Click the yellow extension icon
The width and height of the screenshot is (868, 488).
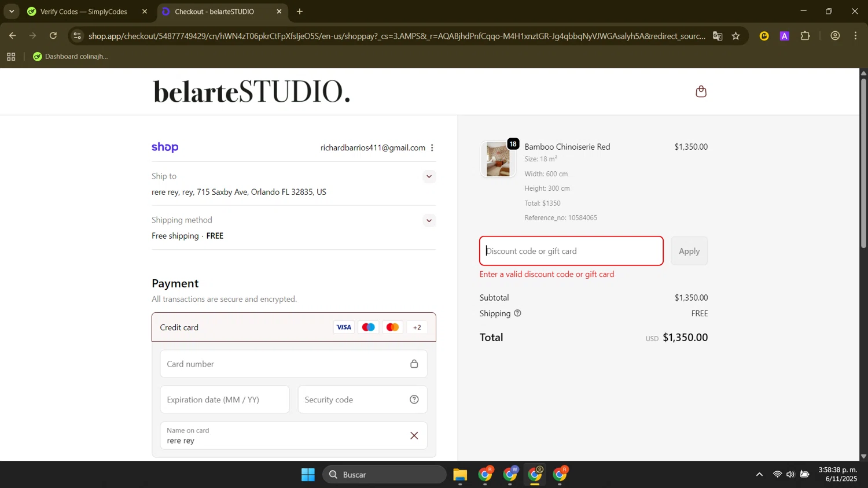point(764,36)
